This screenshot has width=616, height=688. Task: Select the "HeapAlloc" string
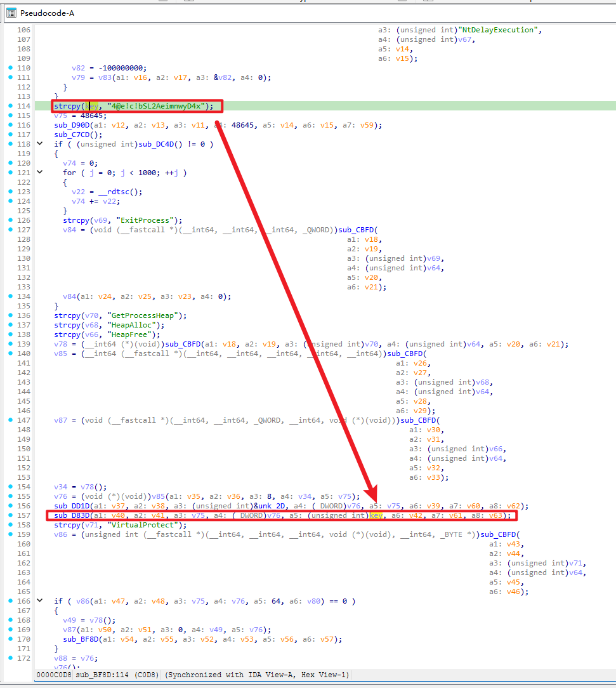[131, 325]
